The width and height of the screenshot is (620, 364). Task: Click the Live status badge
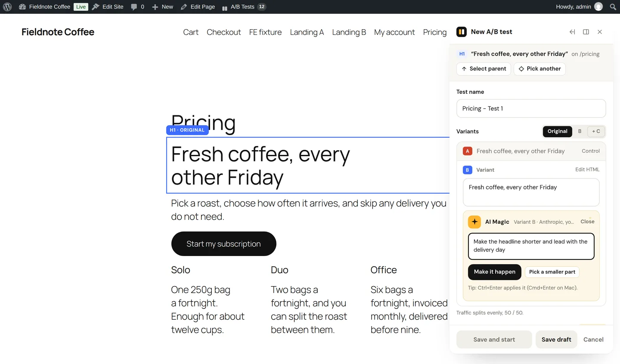point(81,7)
